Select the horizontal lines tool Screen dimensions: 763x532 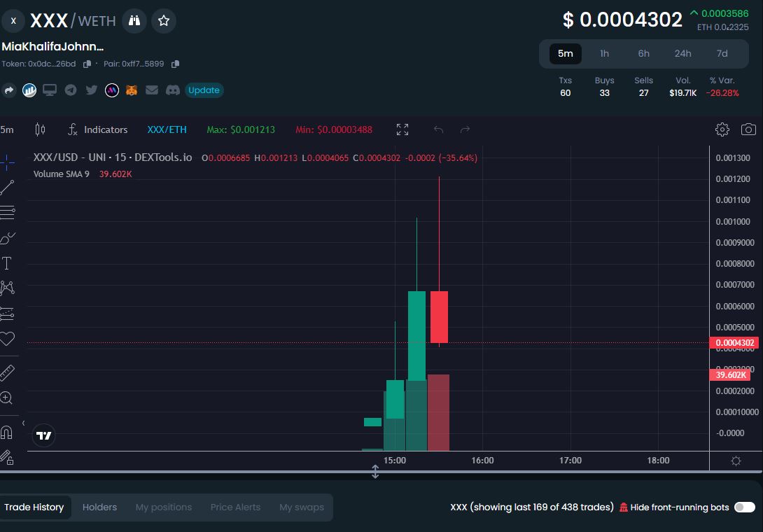coord(7,212)
